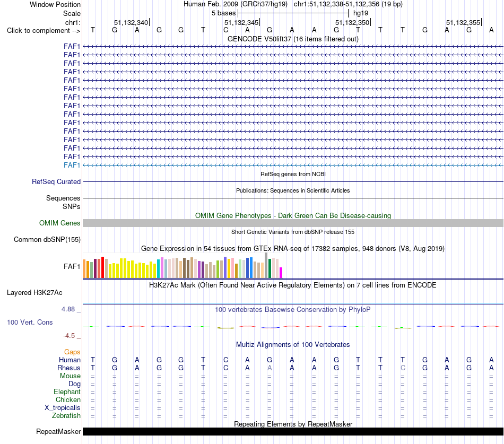This screenshot has height=444, width=504.
Task: Open the RefSeq Curated track label
Action: (x=56, y=181)
